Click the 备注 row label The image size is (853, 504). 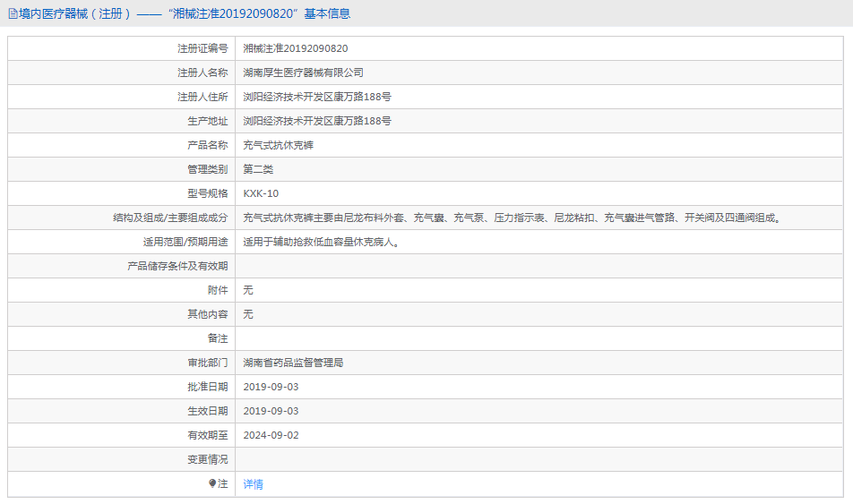coord(218,338)
